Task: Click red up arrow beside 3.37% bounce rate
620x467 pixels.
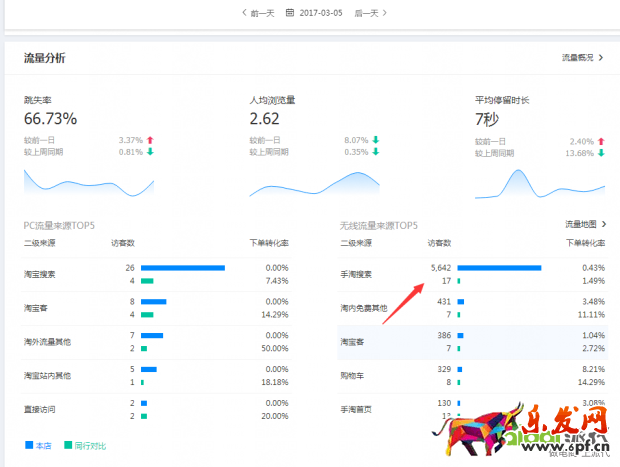Action: pos(150,140)
